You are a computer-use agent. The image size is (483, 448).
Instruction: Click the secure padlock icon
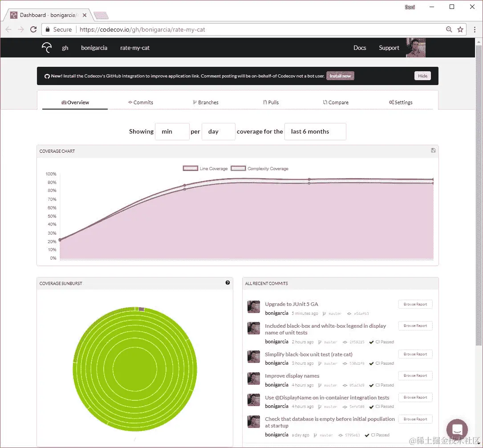pos(48,29)
